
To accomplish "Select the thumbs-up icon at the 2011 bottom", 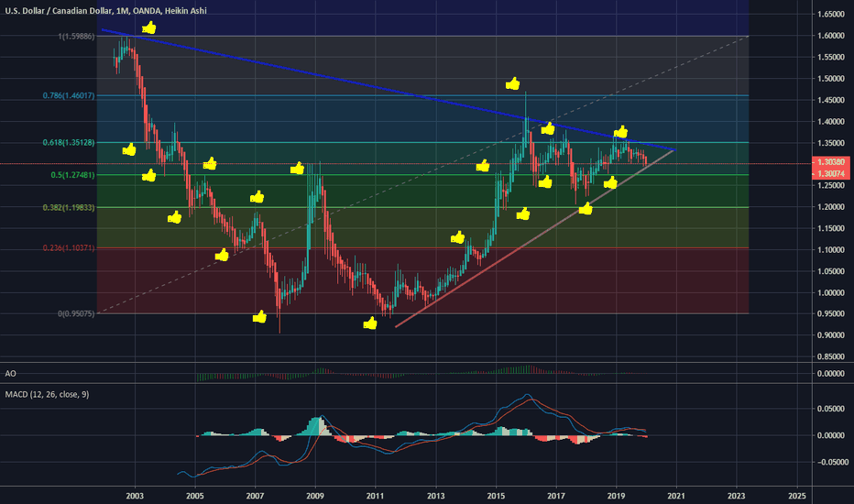I will pyautogui.click(x=370, y=323).
